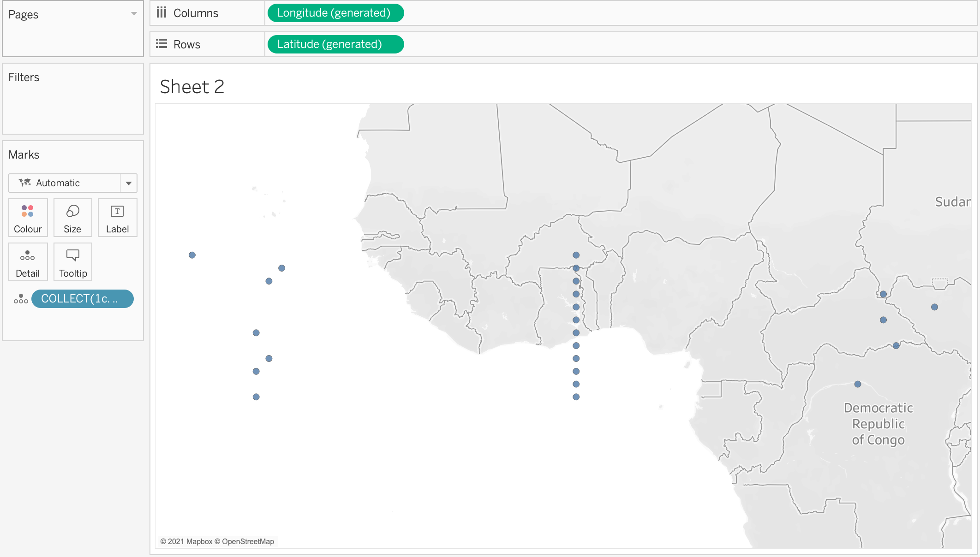Click the Mapbox OpenStreetMap attribution
The image size is (980, 557).
click(x=217, y=541)
